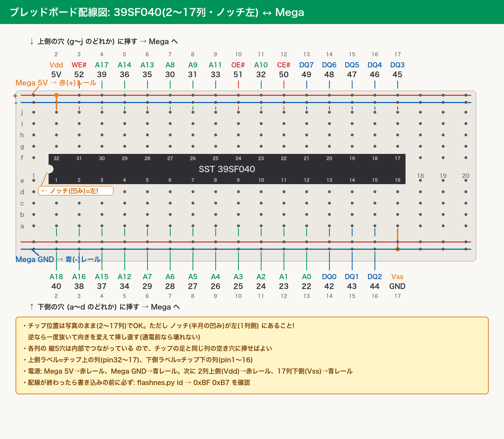
Task: Click the 'SST 39SF040' chip name
Action: [227, 169]
